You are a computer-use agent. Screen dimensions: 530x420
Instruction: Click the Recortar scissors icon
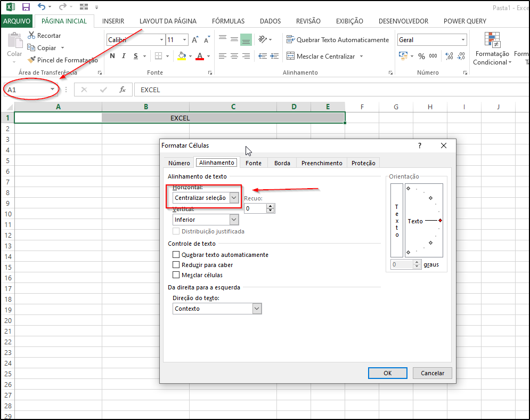coord(31,35)
